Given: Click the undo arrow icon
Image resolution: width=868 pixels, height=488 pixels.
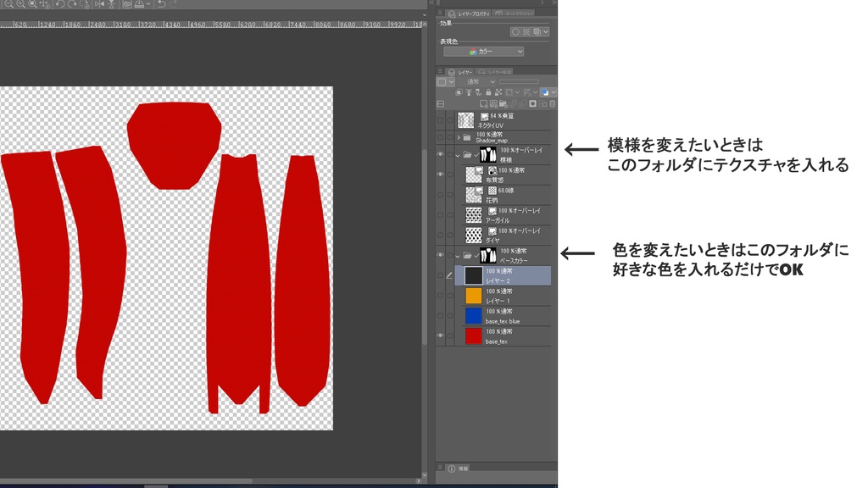Looking at the screenshot, I should click(161, 4).
